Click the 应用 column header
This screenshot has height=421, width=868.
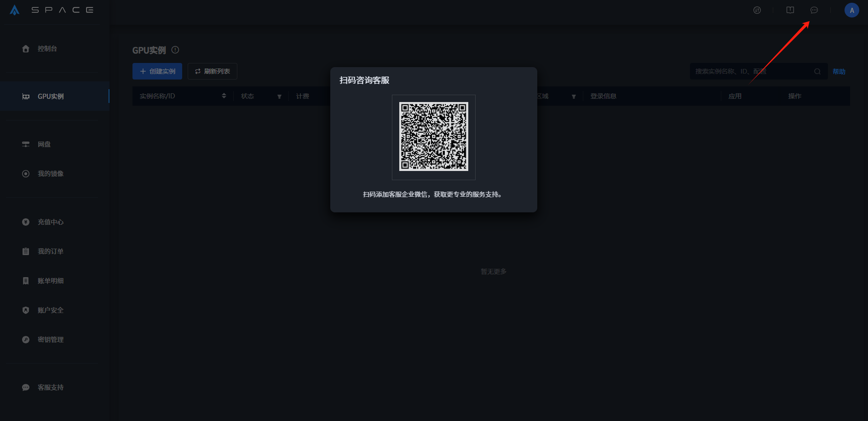click(735, 96)
